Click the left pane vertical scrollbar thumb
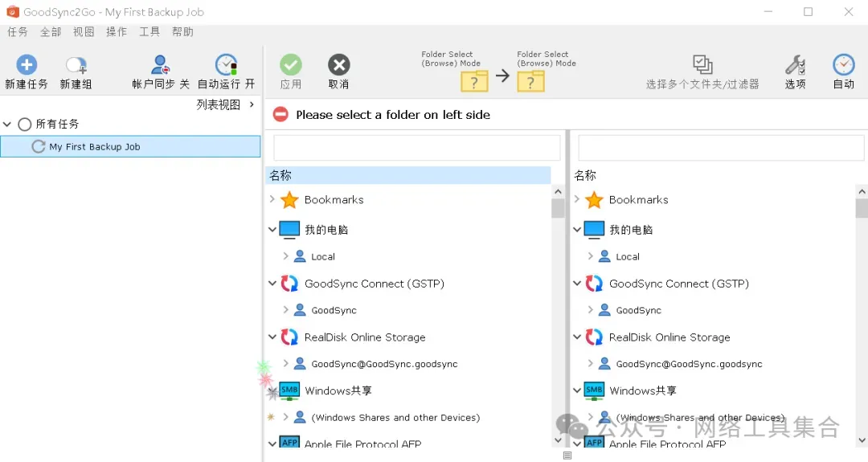The height and width of the screenshot is (462, 868). coord(558,209)
